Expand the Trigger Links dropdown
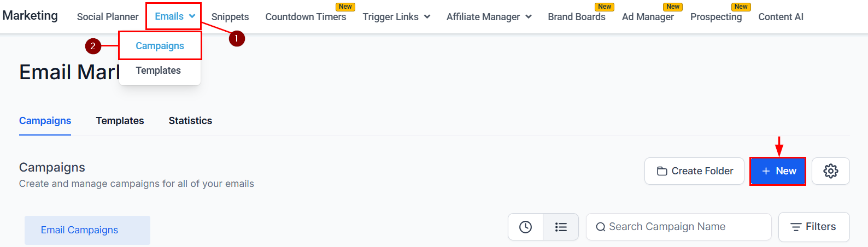Image resolution: width=868 pixels, height=247 pixels. 396,17
